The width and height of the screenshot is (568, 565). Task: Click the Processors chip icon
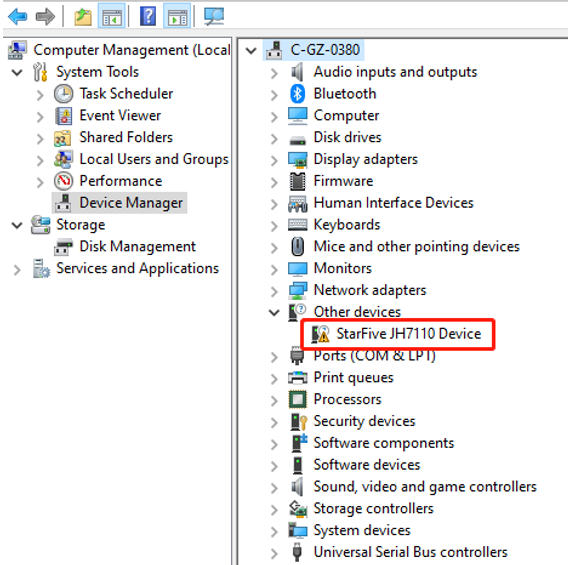tap(297, 399)
